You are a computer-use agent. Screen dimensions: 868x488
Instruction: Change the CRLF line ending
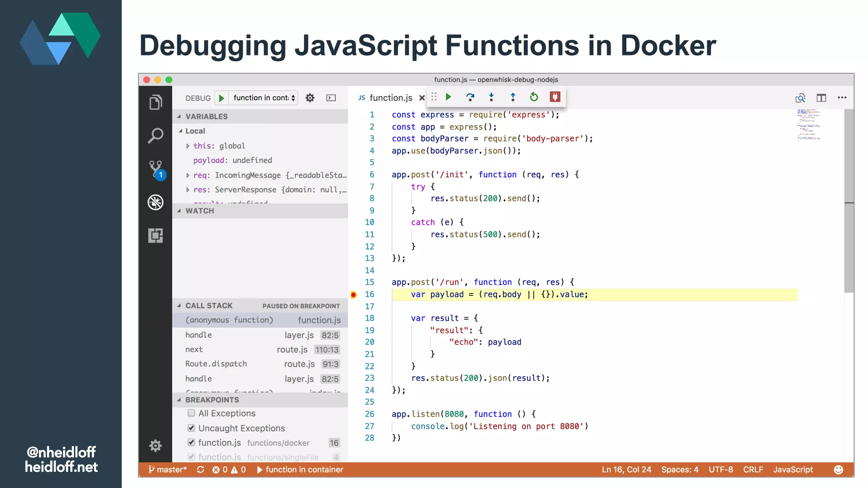[753, 469]
